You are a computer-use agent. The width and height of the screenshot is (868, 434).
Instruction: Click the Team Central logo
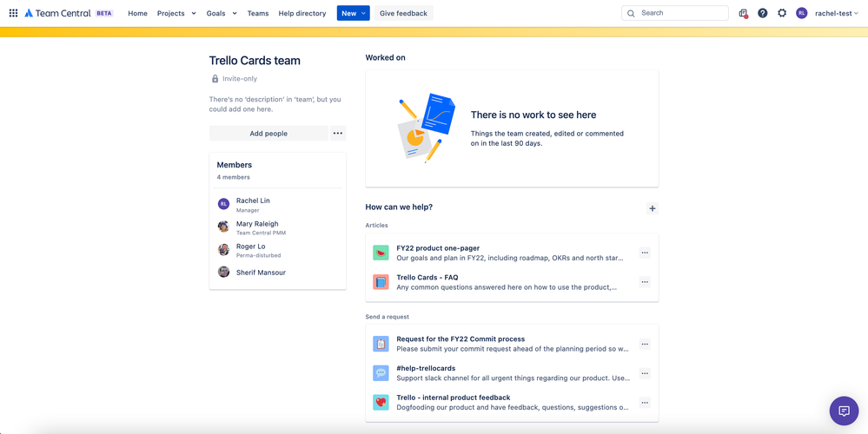tap(57, 13)
